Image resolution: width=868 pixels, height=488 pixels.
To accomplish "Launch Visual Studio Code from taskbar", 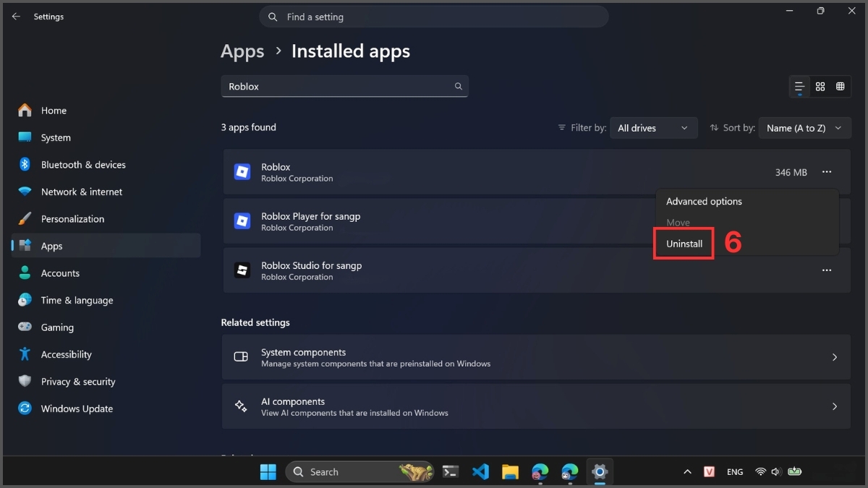I will tap(480, 471).
